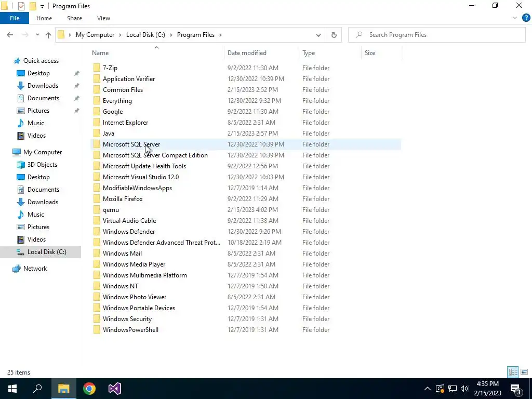Open Google Chrome from the taskbar
Image resolution: width=532 pixels, height=399 pixels.
tap(89, 389)
